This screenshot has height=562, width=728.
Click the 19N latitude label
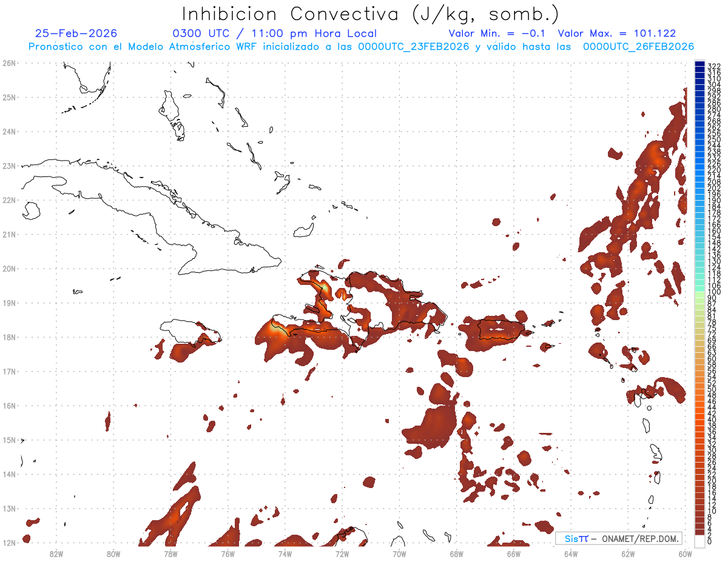pyautogui.click(x=9, y=303)
